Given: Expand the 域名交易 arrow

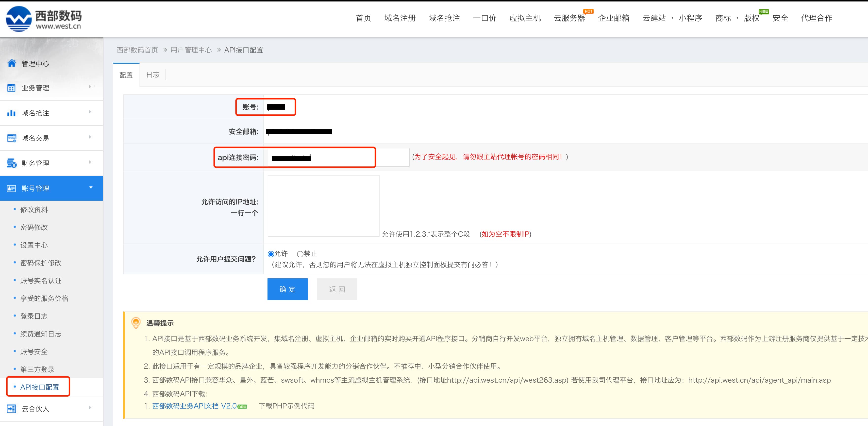Looking at the screenshot, I should (90, 137).
